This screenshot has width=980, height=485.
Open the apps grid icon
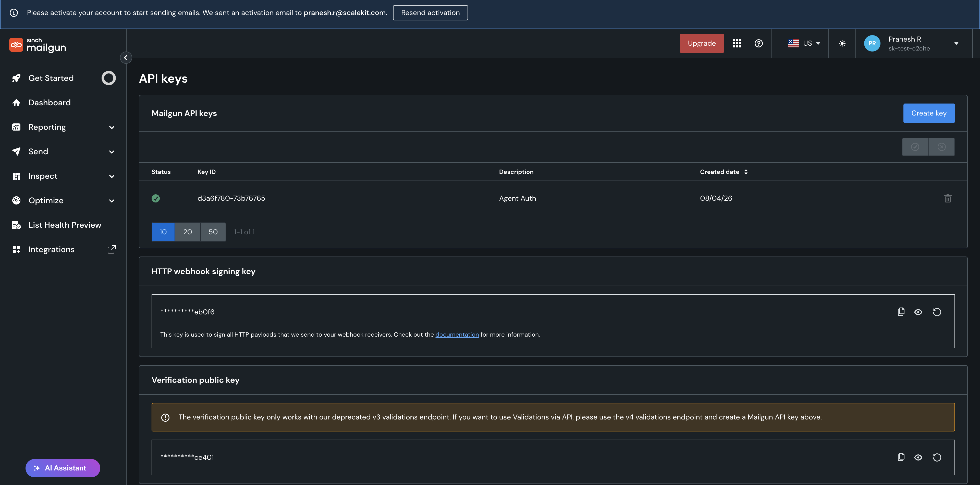tap(737, 43)
